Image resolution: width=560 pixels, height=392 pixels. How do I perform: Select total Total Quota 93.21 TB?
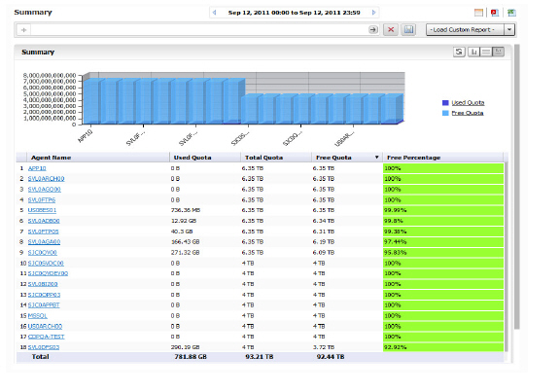click(x=260, y=357)
